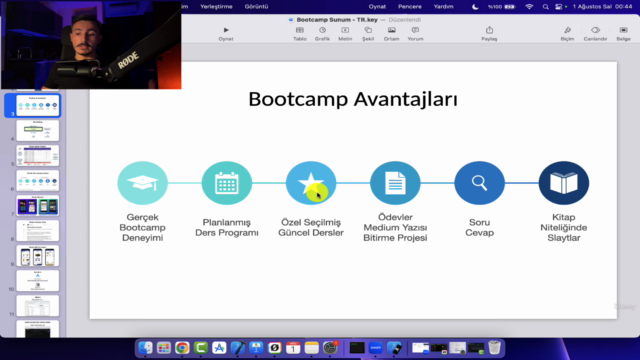Open Xcode from the Dock
Viewport: 640px width, 360px height.
tap(238, 348)
